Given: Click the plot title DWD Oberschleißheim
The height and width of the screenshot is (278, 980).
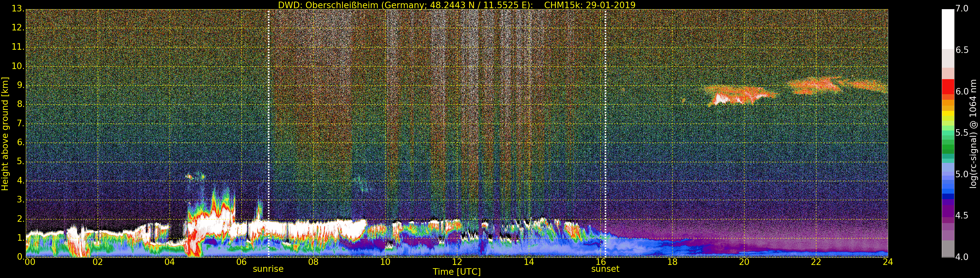Looking at the screenshot, I should tap(457, 5).
